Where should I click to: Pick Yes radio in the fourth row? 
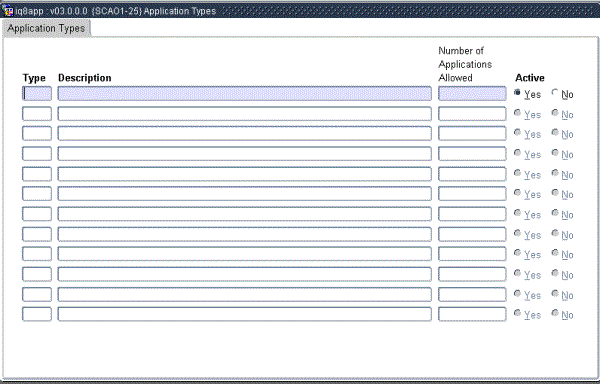pyautogui.click(x=517, y=153)
